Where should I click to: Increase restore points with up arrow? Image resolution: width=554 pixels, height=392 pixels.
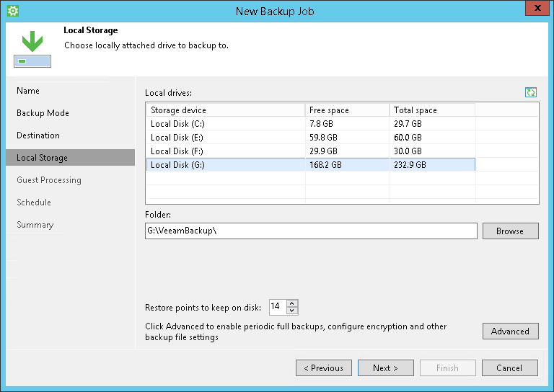tap(292, 303)
